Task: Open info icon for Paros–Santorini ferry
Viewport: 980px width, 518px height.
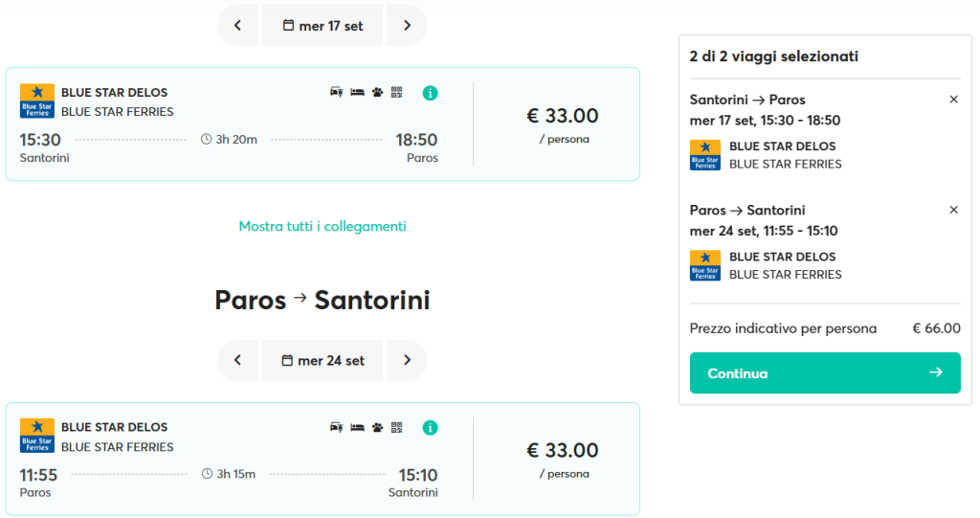Action: (x=430, y=428)
